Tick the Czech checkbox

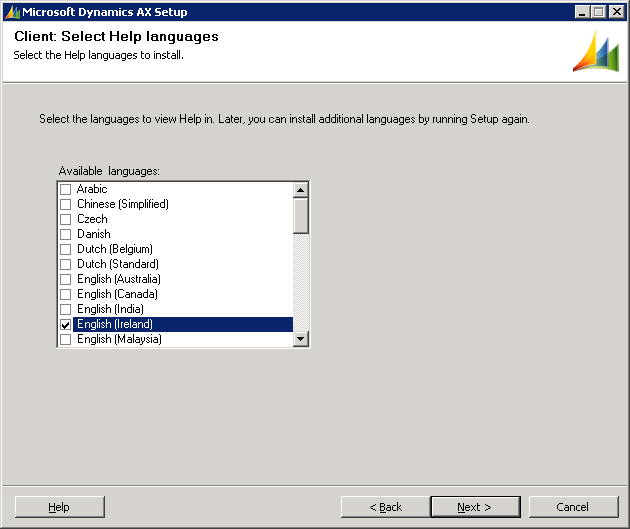pos(66,219)
